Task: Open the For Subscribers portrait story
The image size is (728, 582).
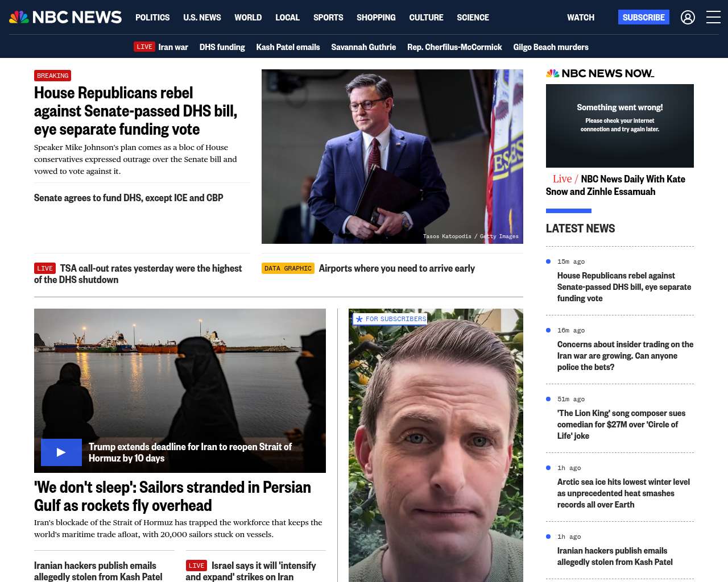Action: (x=436, y=445)
